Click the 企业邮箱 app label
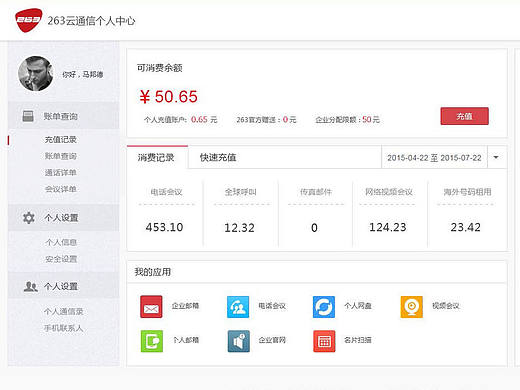This screenshot has width=520, height=390. pos(185,306)
